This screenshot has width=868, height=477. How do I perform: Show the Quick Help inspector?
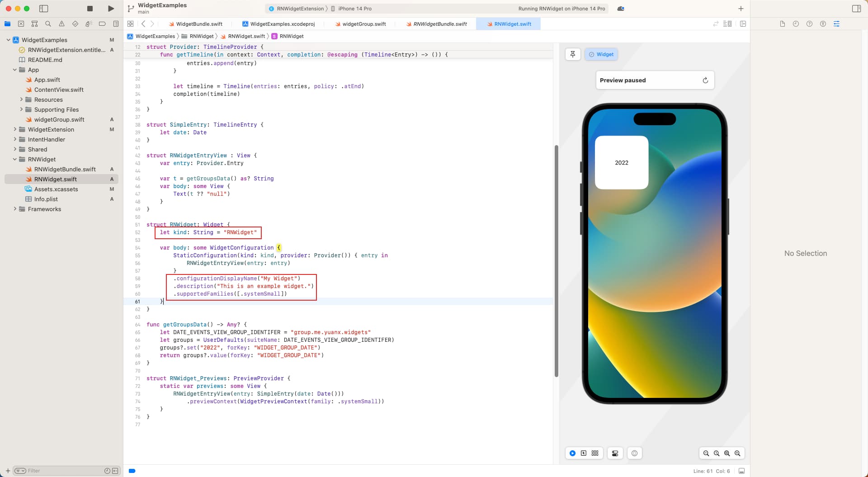click(809, 24)
